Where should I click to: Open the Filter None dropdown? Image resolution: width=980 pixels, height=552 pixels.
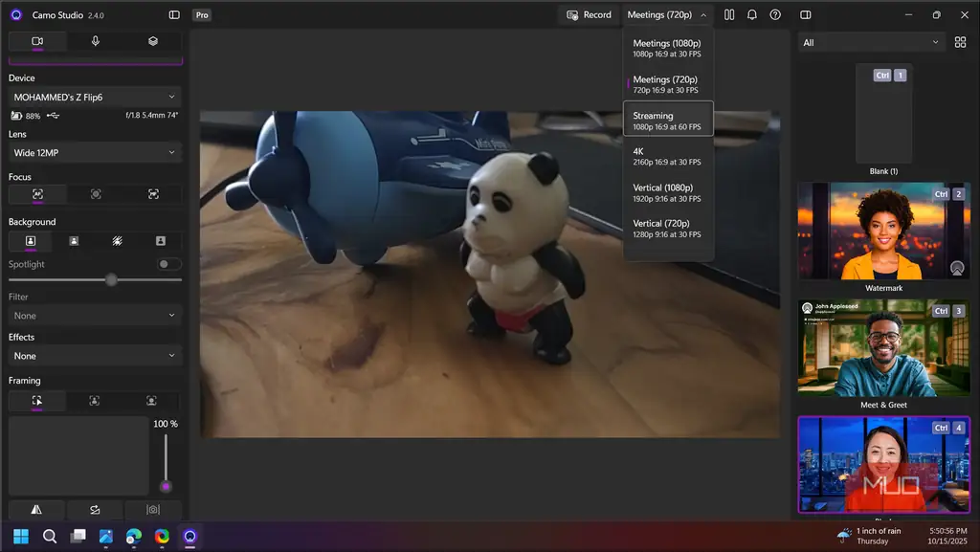pos(95,316)
